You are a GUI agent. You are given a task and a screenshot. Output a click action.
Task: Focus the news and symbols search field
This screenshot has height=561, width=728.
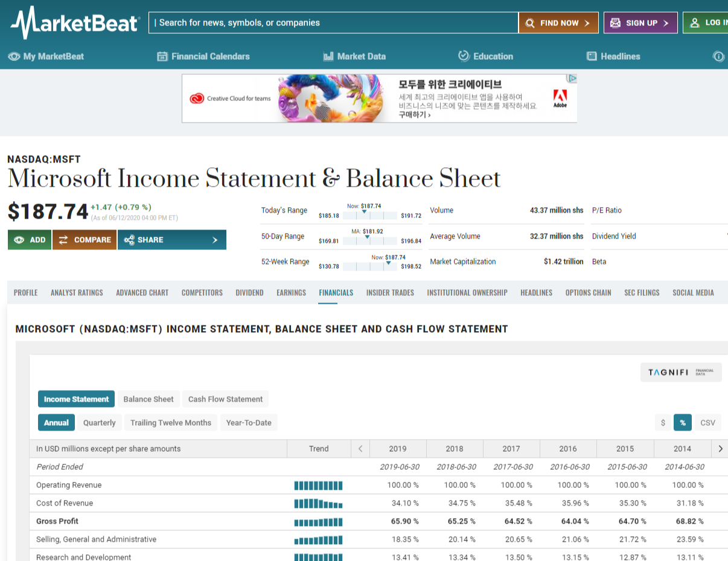coord(333,23)
